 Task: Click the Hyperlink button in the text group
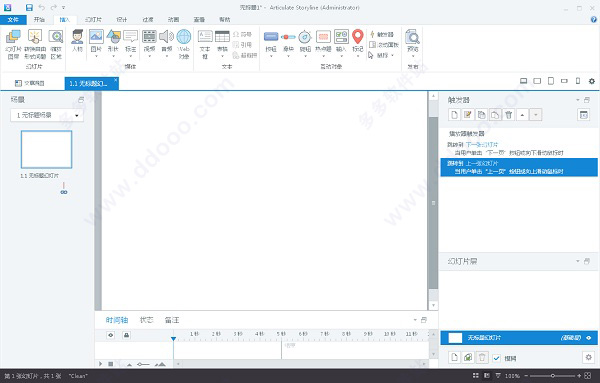coord(245,55)
